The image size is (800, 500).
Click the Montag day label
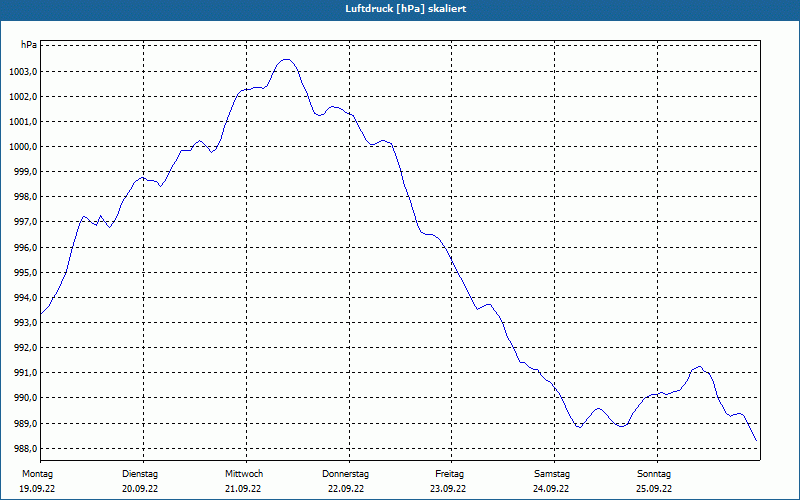pos(37,474)
